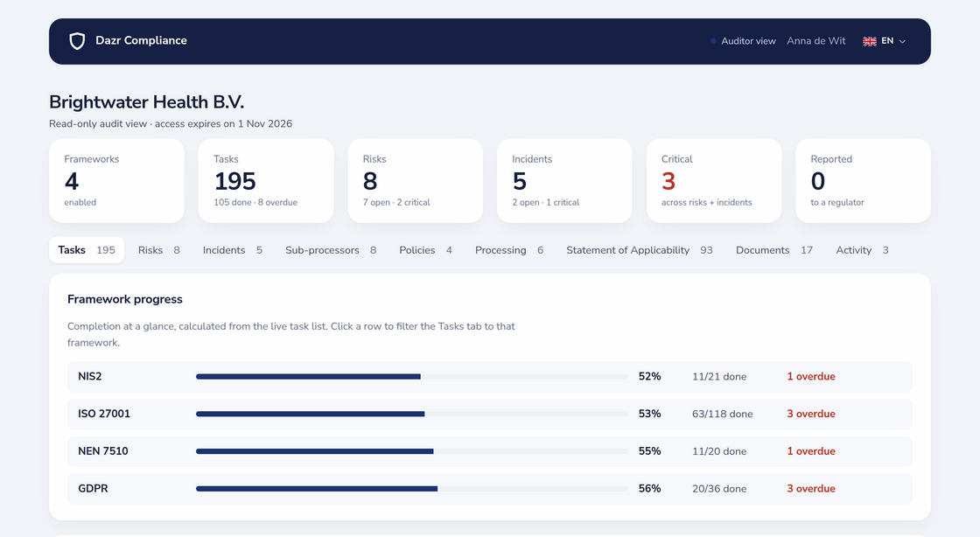980x537 pixels.
Task: Click the NEN 7510 progress bar
Action: [x=412, y=451]
